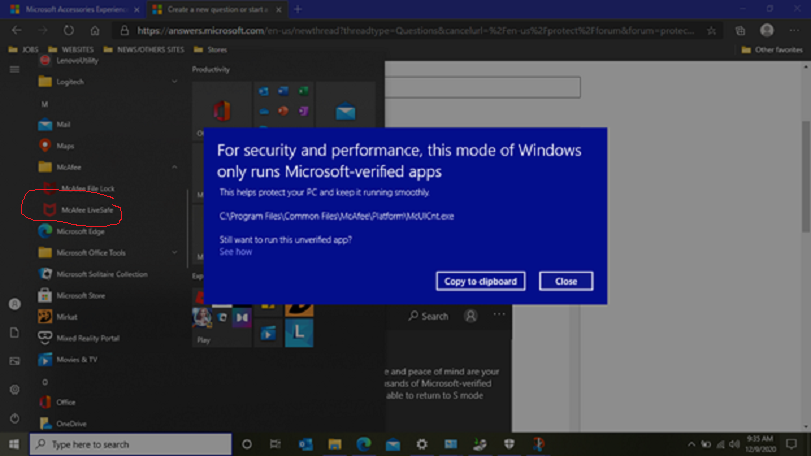Open the Office tile in Productivity group

(222, 110)
